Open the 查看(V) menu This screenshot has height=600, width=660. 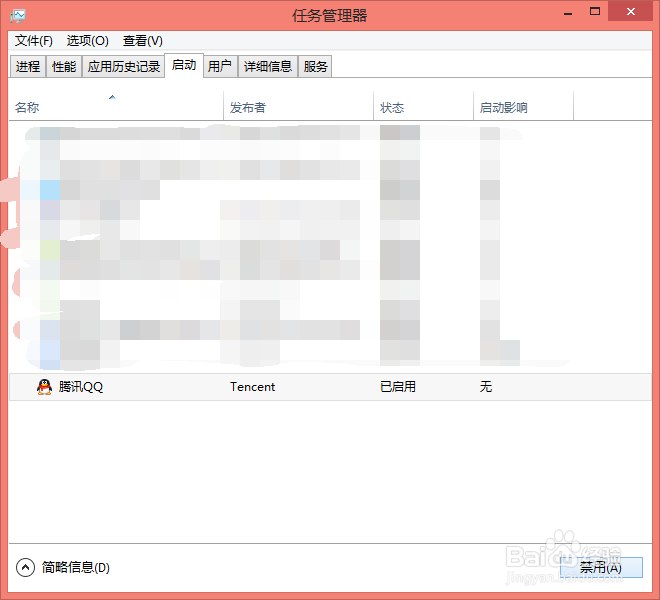click(143, 41)
